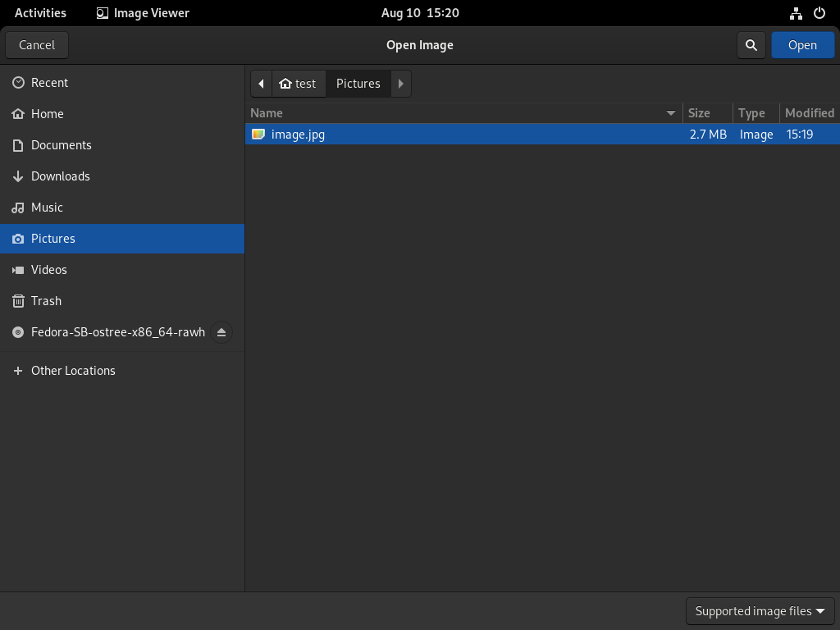
Task: Cancel the Open Image dialog
Action: coord(37,45)
